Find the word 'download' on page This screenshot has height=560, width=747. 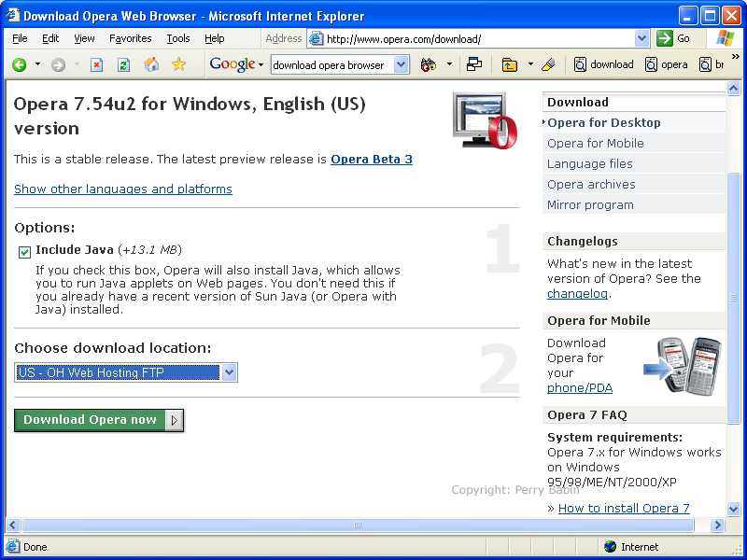tap(604, 64)
